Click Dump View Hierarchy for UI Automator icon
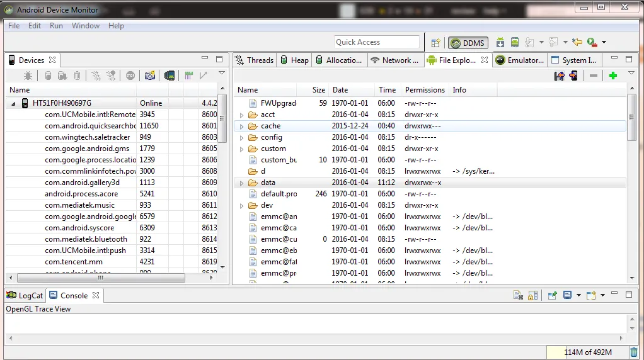Screen dimensions: 644x360 coord(170,76)
